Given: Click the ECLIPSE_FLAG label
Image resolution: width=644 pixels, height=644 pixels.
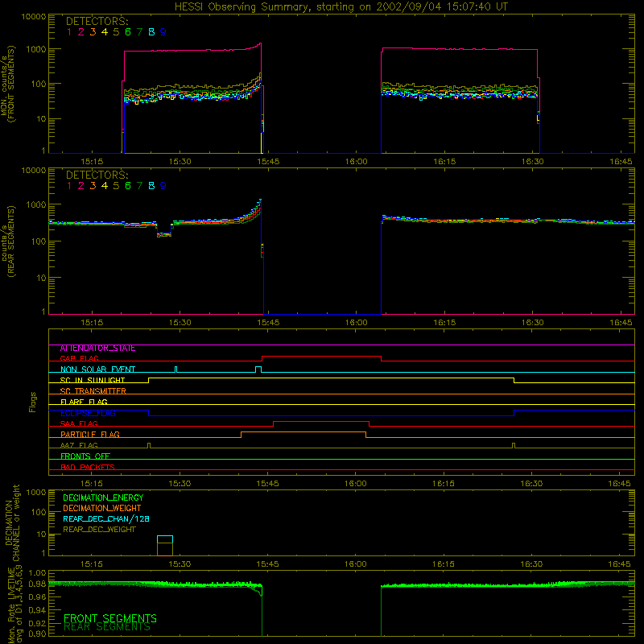Looking at the screenshot, I should click(88, 413).
